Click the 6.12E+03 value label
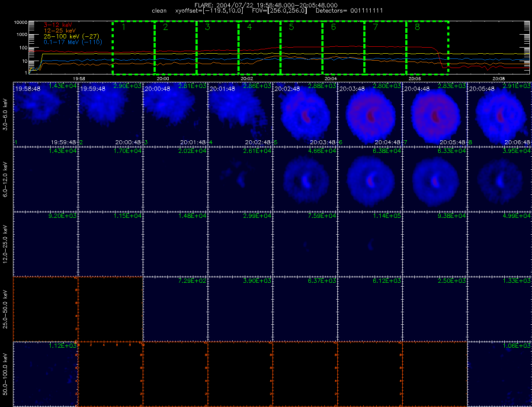 coord(387,281)
